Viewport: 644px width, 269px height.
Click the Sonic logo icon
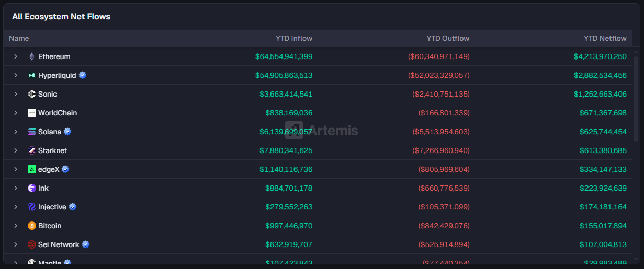32,94
